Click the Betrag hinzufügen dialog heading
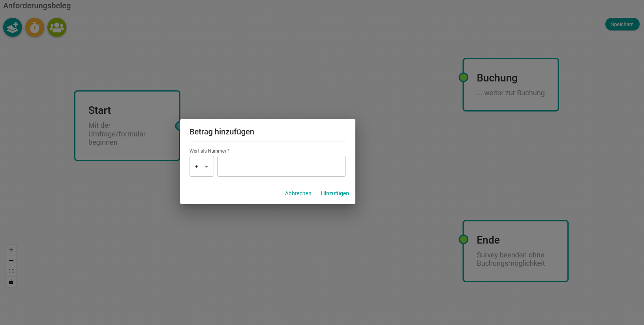Viewport: 644px width, 325px height. pos(222,132)
